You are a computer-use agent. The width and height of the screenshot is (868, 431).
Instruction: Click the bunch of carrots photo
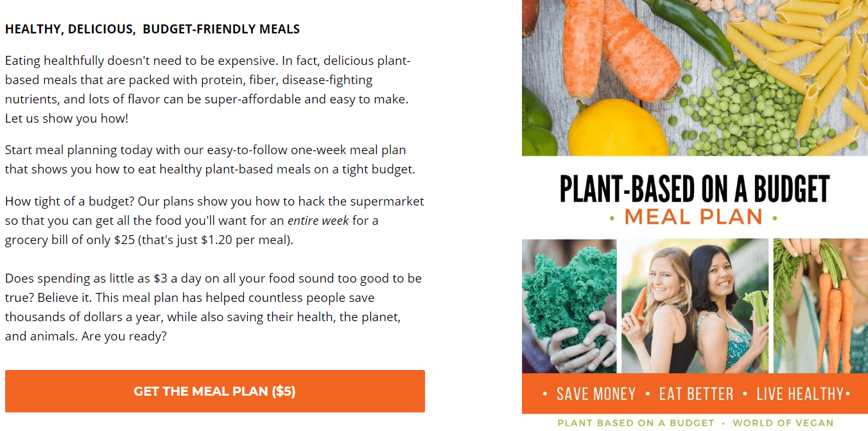click(x=820, y=306)
